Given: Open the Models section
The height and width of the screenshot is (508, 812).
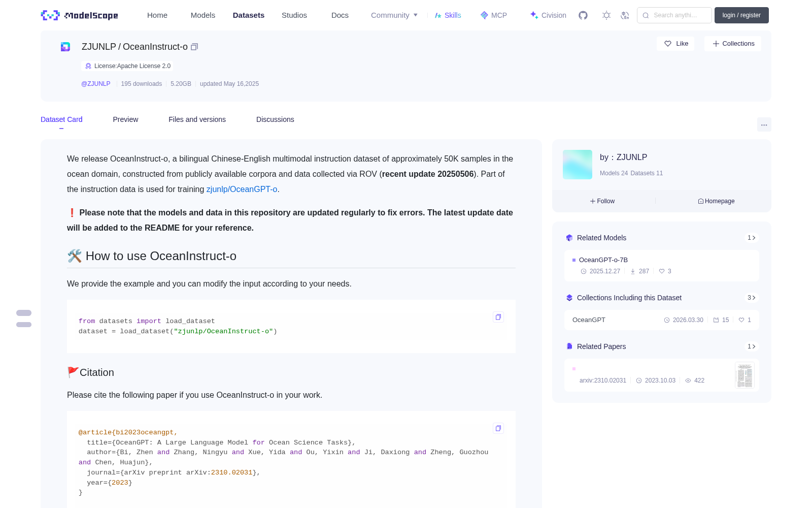Looking at the screenshot, I should 203,15.
